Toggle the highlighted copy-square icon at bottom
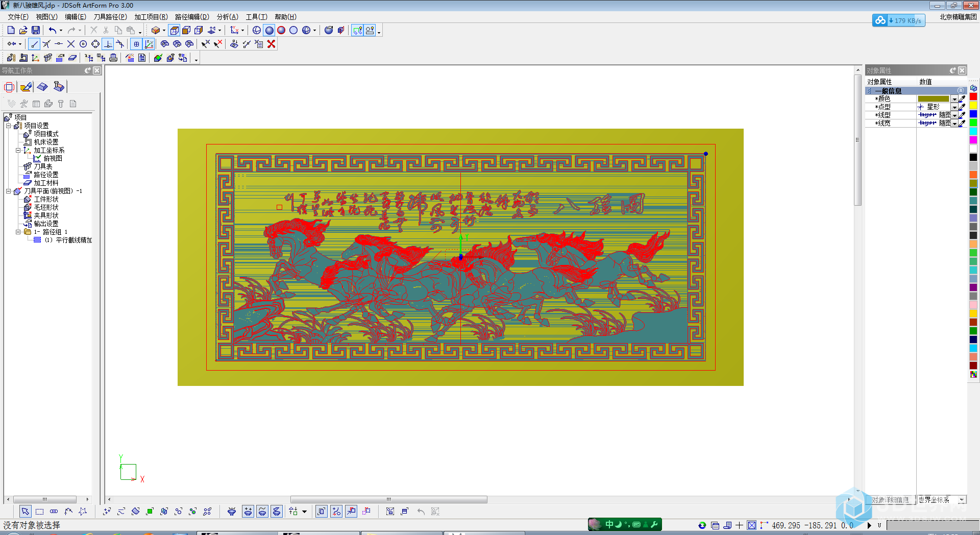The width and height of the screenshot is (980, 535). (321, 511)
